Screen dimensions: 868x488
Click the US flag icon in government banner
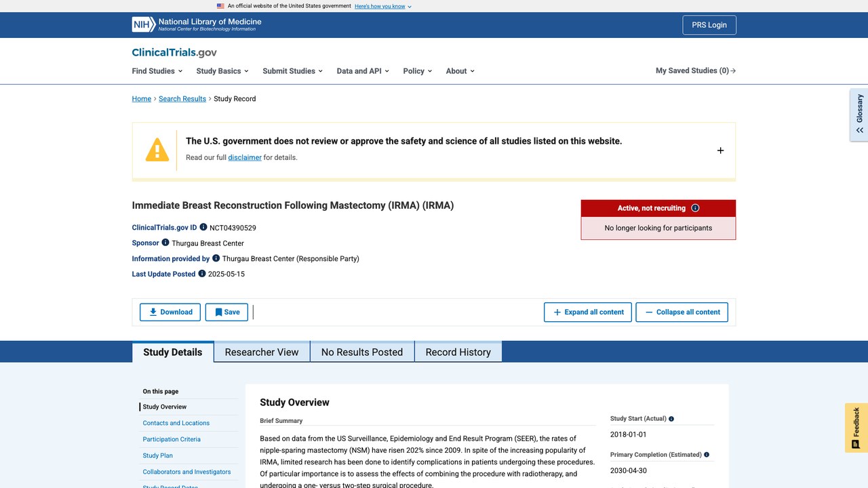click(x=220, y=5)
